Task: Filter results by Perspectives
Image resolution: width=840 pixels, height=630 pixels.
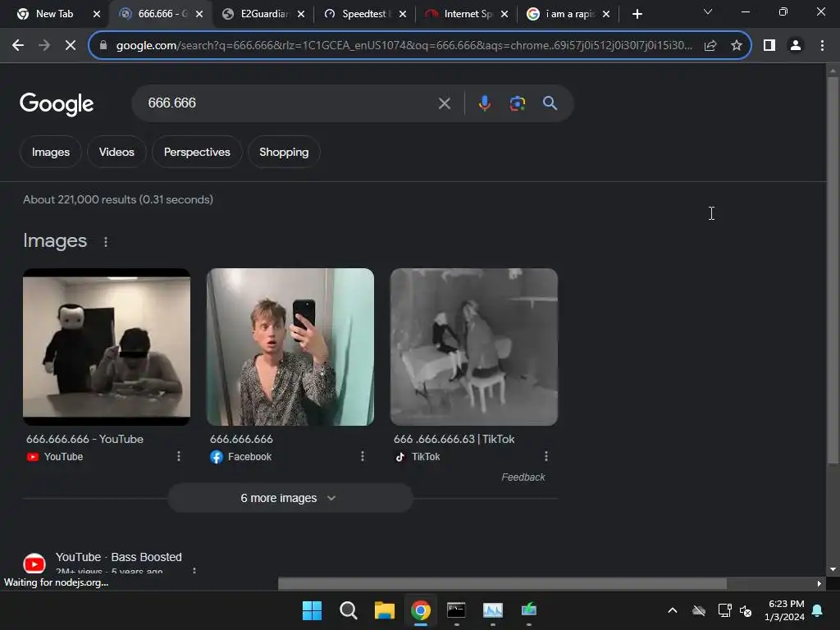Action: [197, 152]
